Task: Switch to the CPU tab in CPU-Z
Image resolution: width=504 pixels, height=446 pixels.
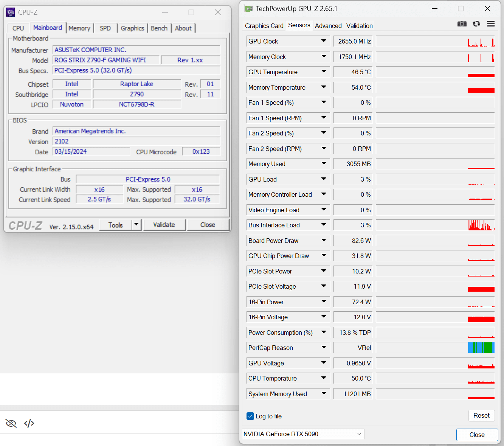Action: (x=18, y=28)
